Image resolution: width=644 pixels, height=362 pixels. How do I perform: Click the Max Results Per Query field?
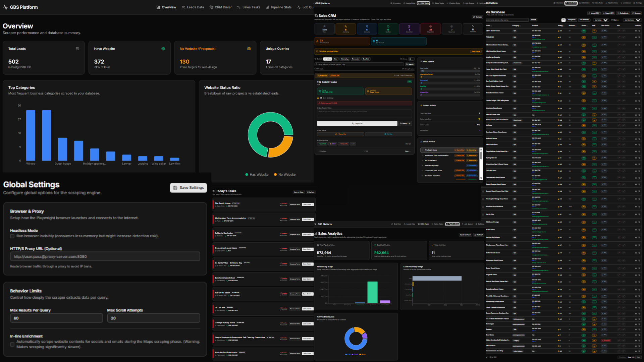point(56,318)
